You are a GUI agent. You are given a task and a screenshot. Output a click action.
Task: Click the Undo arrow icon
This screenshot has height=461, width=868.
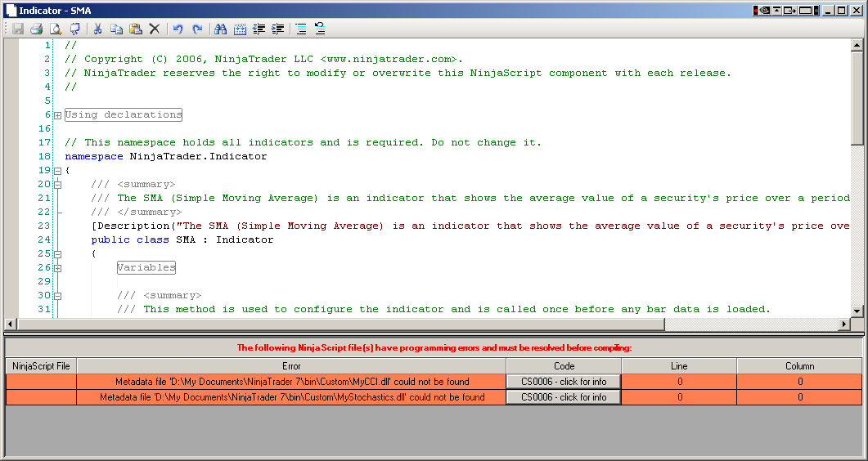click(x=178, y=29)
